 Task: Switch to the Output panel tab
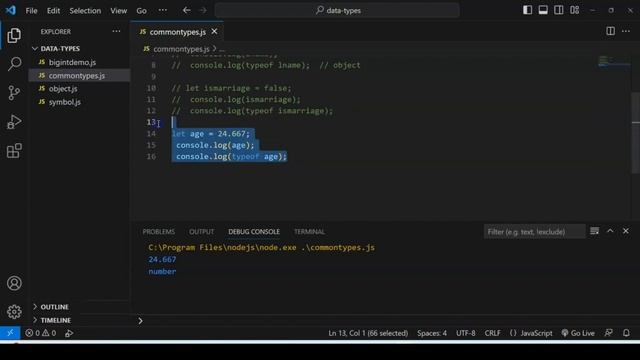point(201,231)
